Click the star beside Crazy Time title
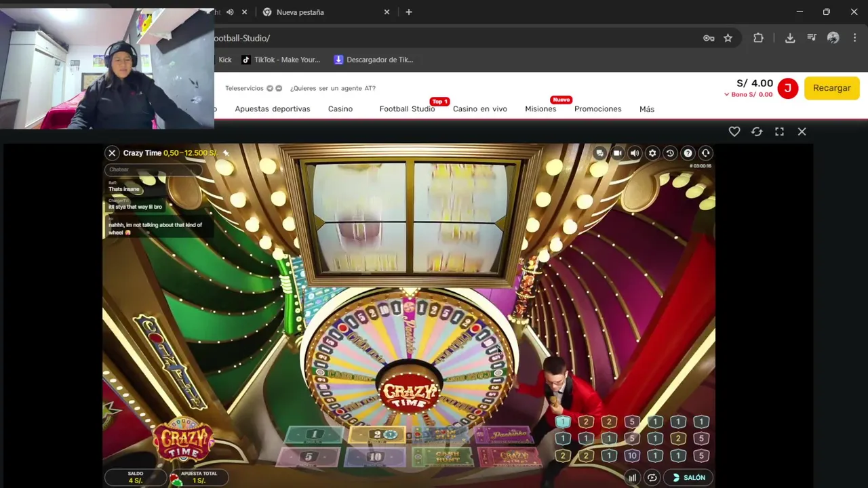Viewport: 868px width, 488px height. coord(226,153)
